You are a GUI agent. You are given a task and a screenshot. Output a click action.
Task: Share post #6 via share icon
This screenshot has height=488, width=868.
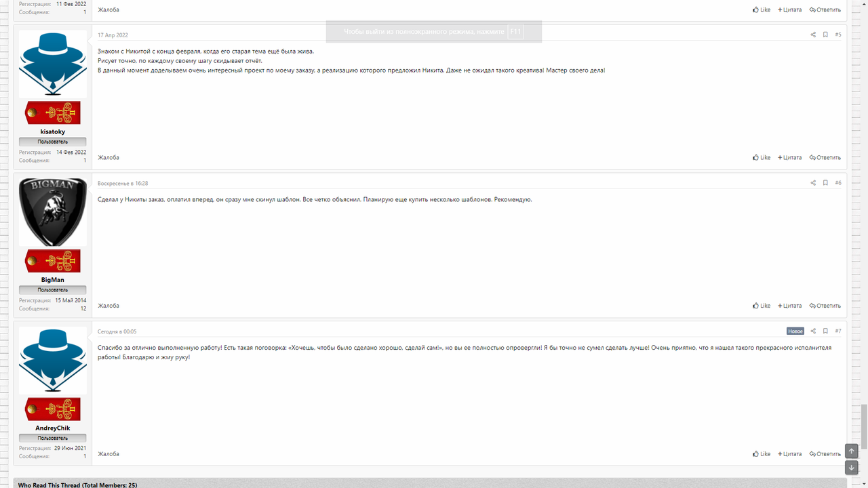[813, 183]
